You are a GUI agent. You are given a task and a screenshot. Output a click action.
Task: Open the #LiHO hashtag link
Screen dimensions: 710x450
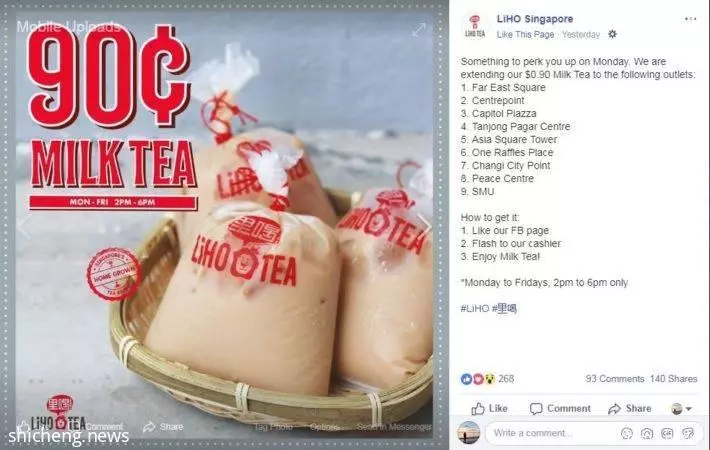tap(475, 309)
